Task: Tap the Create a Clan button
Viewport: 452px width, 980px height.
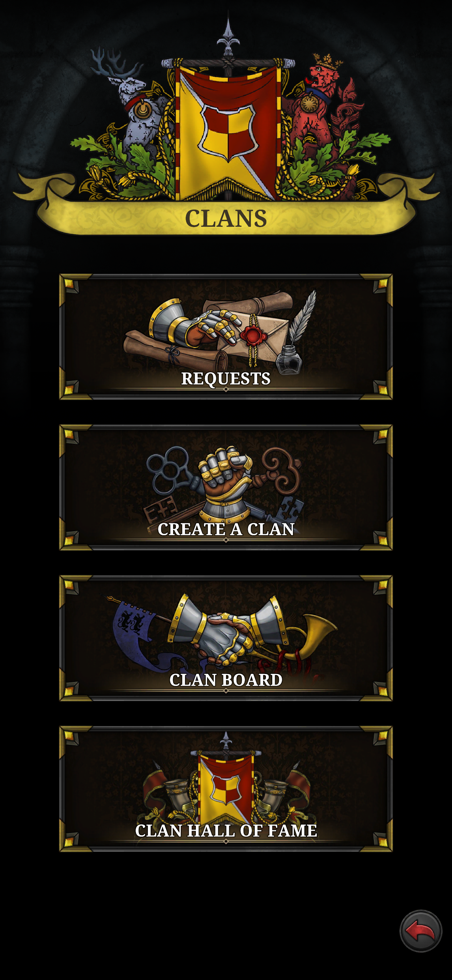Action: pos(226,487)
